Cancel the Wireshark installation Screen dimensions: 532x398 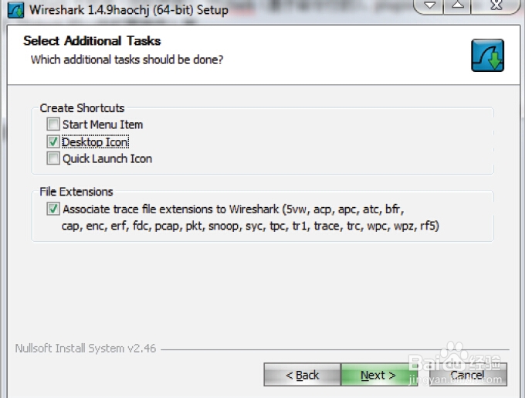pyautogui.click(x=467, y=375)
